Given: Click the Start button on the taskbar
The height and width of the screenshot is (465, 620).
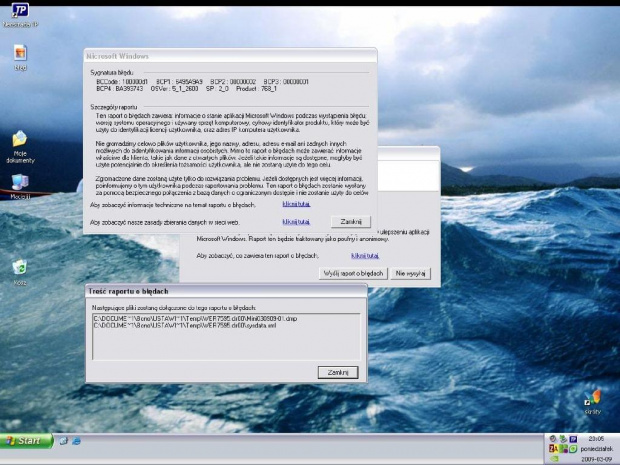Looking at the screenshot, I should click(26, 440).
